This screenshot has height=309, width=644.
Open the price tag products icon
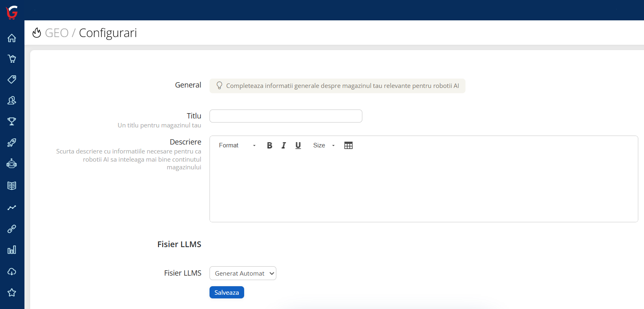tap(12, 79)
